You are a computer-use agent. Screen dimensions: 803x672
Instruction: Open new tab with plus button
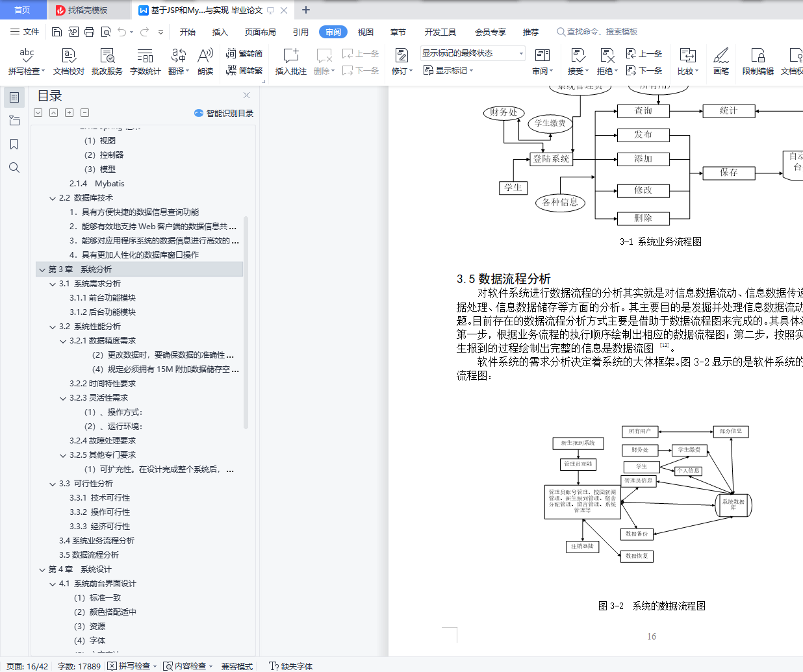[306, 10]
